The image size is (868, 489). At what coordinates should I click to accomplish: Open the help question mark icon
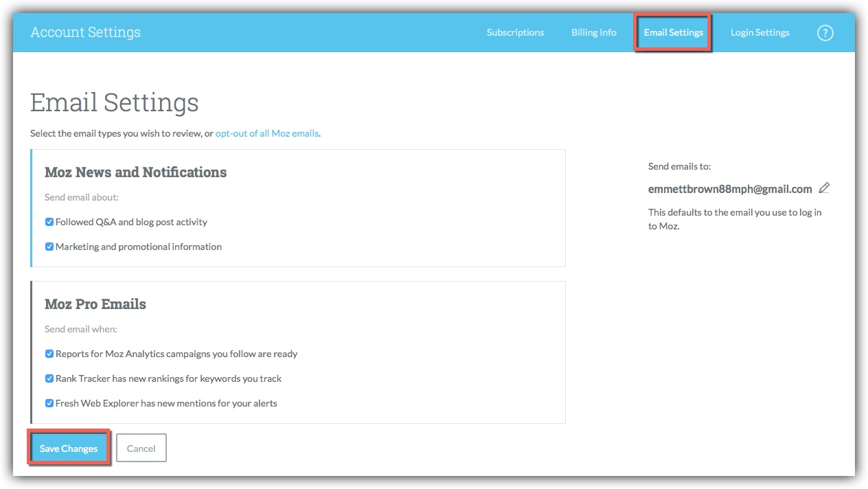(x=825, y=32)
